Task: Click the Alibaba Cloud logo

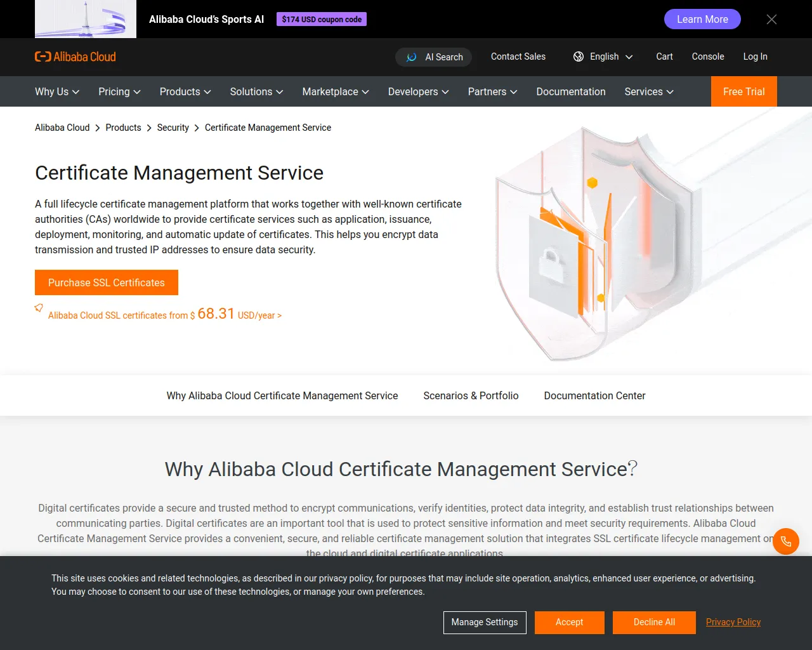Action: pyautogui.click(x=75, y=56)
